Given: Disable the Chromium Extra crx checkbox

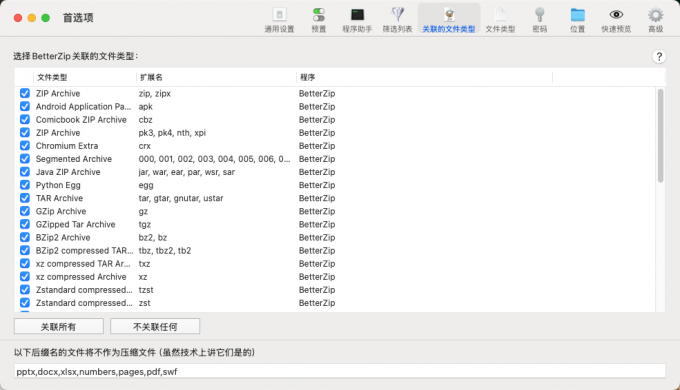Looking at the screenshot, I should pyautogui.click(x=25, y=145).
